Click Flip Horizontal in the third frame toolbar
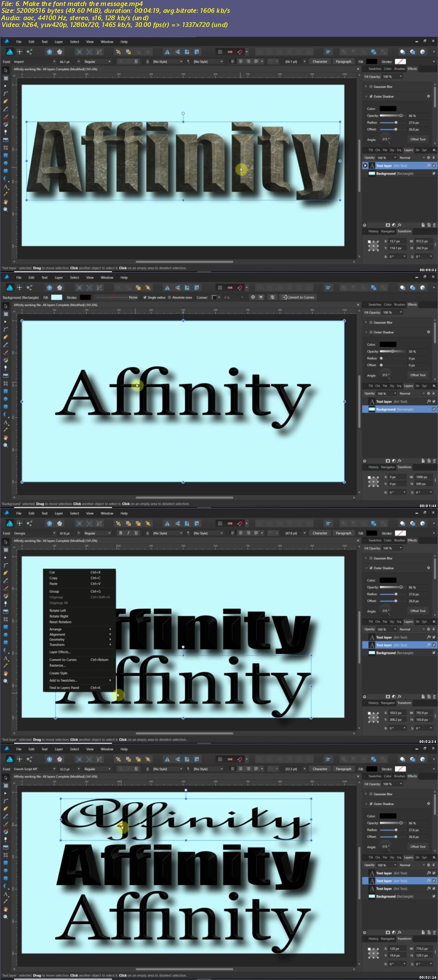The height and width of the screenshot is (980, 438). [167, 523]
